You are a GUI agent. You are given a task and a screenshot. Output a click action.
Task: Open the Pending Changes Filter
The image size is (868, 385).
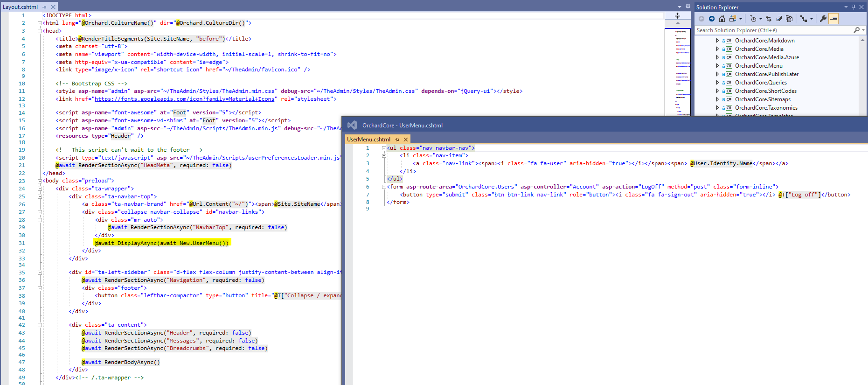[x=753, y=19]
